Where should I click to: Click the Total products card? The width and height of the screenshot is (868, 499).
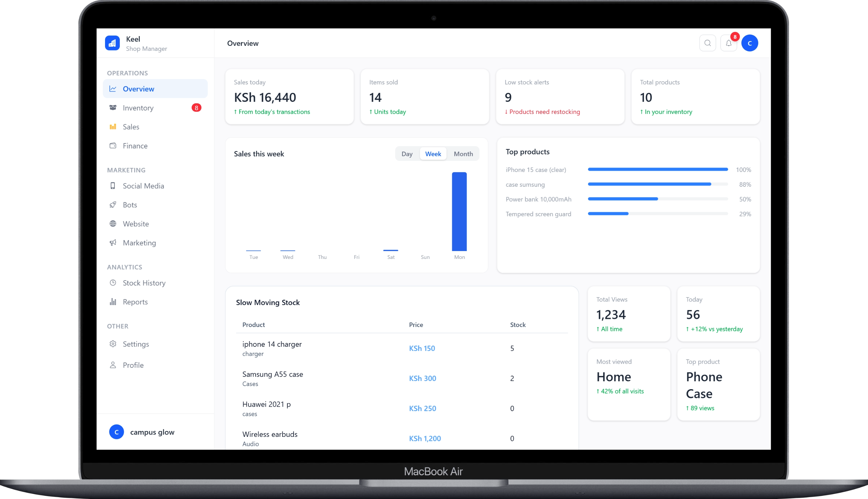click(696, 97)
